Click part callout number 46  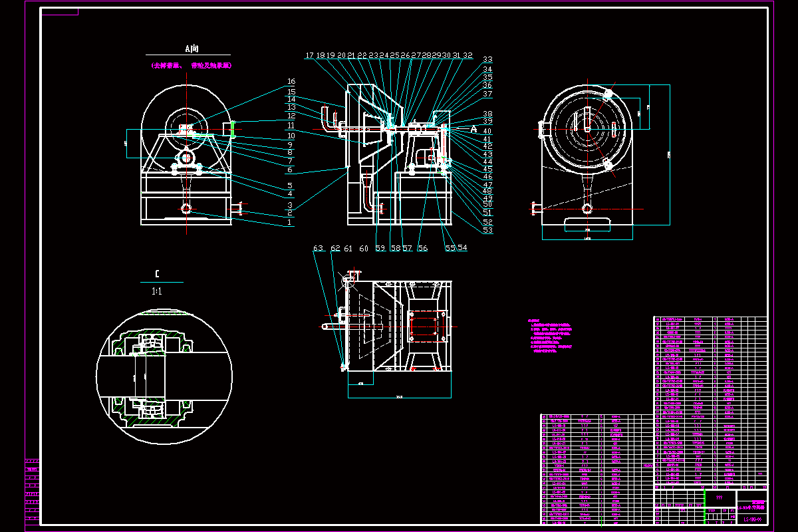coord(487,177)
